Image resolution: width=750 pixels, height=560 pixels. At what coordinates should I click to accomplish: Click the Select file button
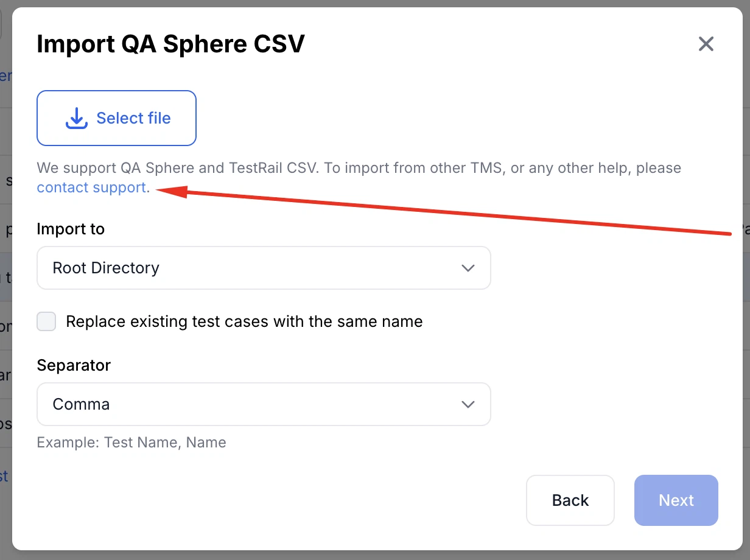pyautogui.click(x=116, y=117)
